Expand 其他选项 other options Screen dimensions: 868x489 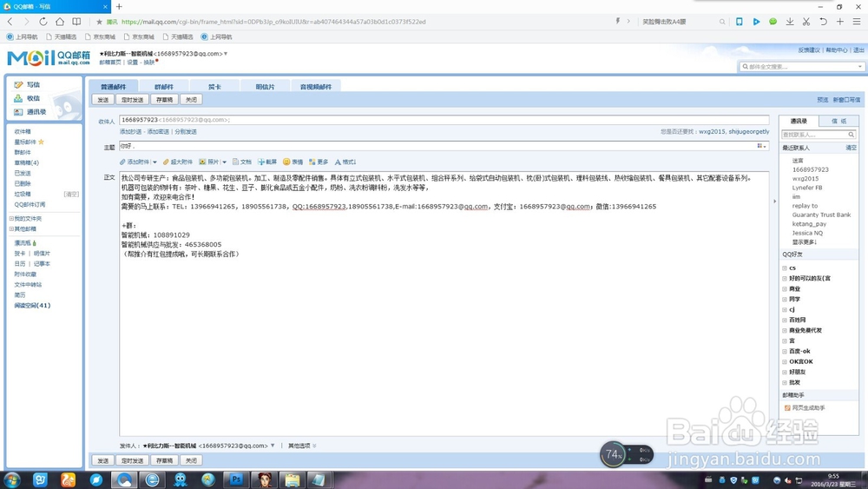coord(302,446)
